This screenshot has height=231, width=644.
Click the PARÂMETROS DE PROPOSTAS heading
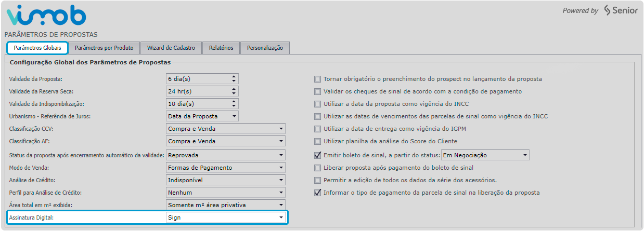[x=51, y=35]
